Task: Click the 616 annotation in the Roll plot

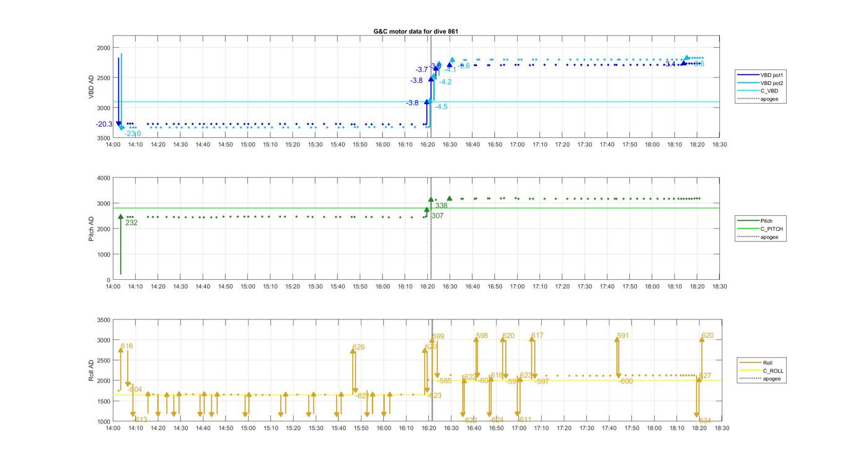Action: pyautogui.click(x=127, y=346)
